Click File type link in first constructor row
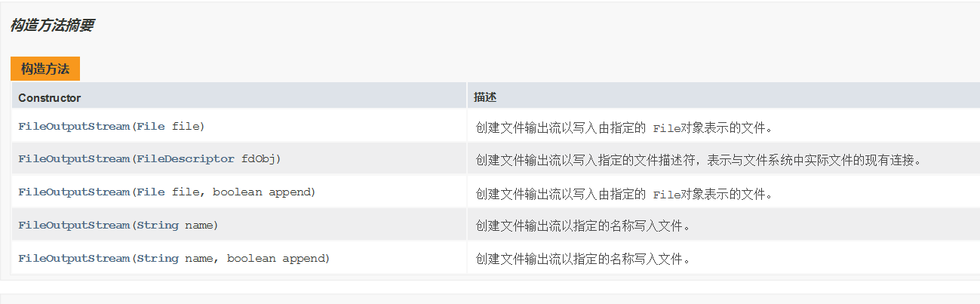 pos(151,126)
